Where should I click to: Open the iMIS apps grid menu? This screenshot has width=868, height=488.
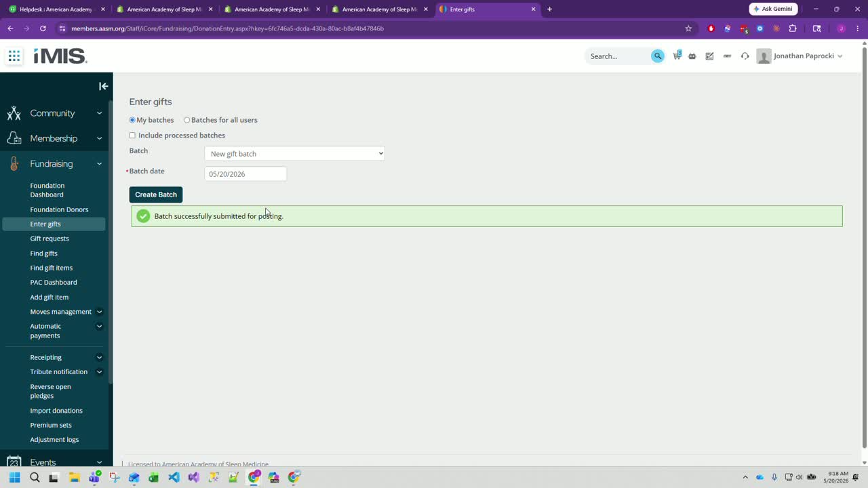(x=14, y=56)
